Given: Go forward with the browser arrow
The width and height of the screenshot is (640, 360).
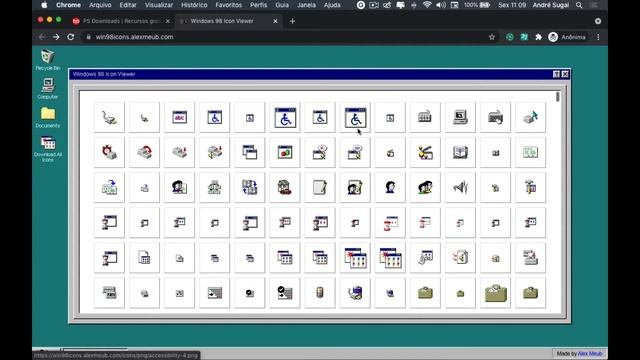Looking at the screenshot, I should [56, 37].
